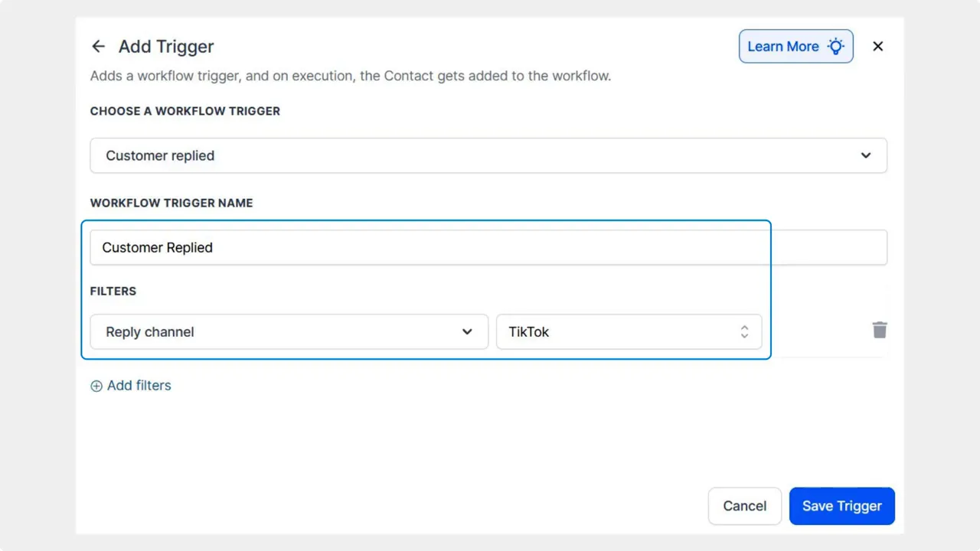Image resolution: width=980 pixels, height=551 pixels.
Task: Click the Add filters link
Action: (139, 386)
